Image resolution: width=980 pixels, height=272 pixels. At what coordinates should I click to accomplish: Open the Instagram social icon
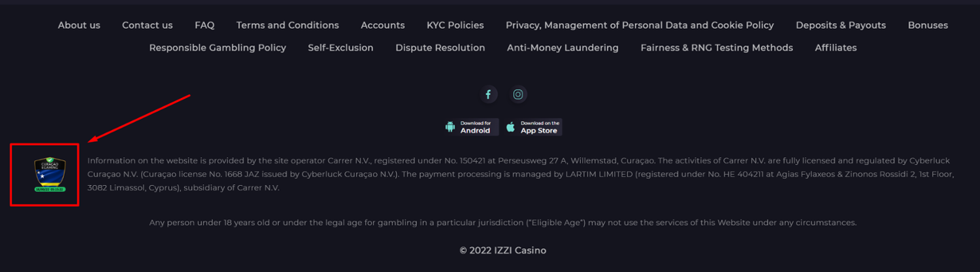[x=518, y=95]
